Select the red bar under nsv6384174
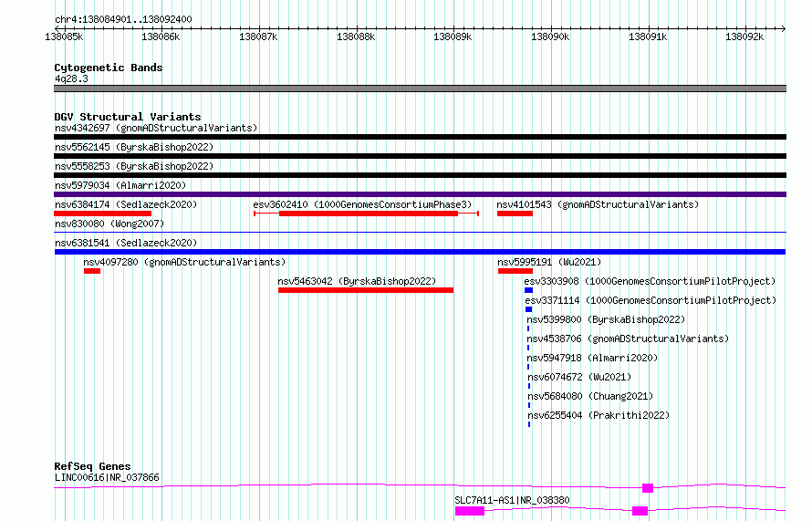The width and height of the screenshot is (812, 521). [102, 214]
